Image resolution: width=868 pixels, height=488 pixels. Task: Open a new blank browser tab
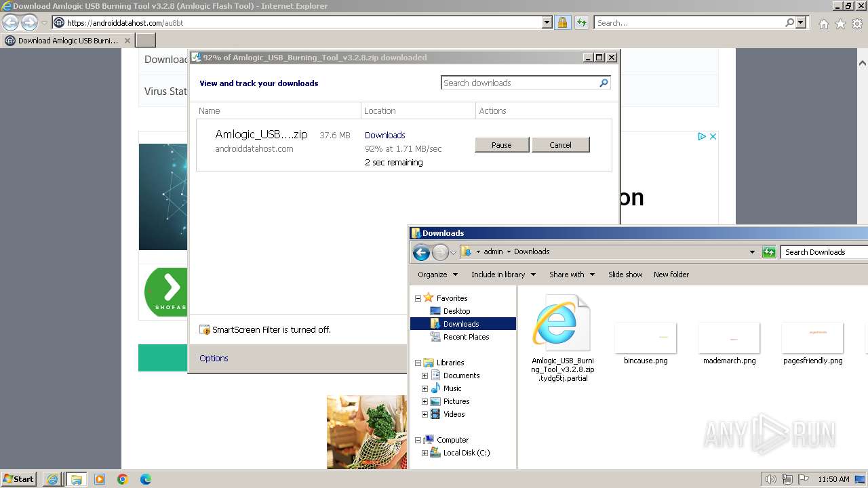146,41
